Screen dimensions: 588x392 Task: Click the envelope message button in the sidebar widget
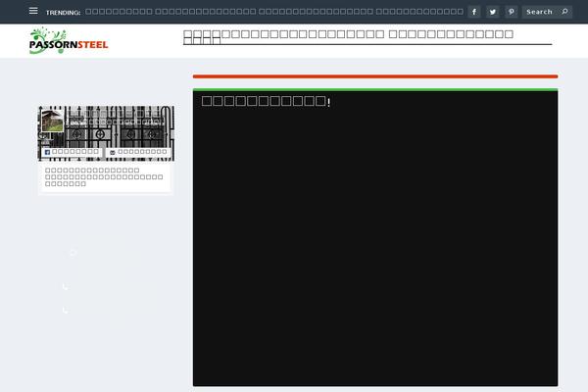coord(138,152)
